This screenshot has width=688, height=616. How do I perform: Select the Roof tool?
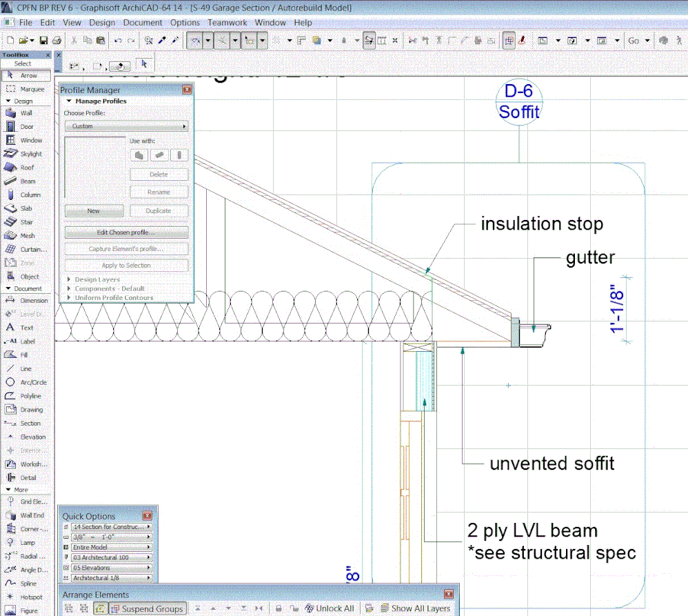(26, 168)
